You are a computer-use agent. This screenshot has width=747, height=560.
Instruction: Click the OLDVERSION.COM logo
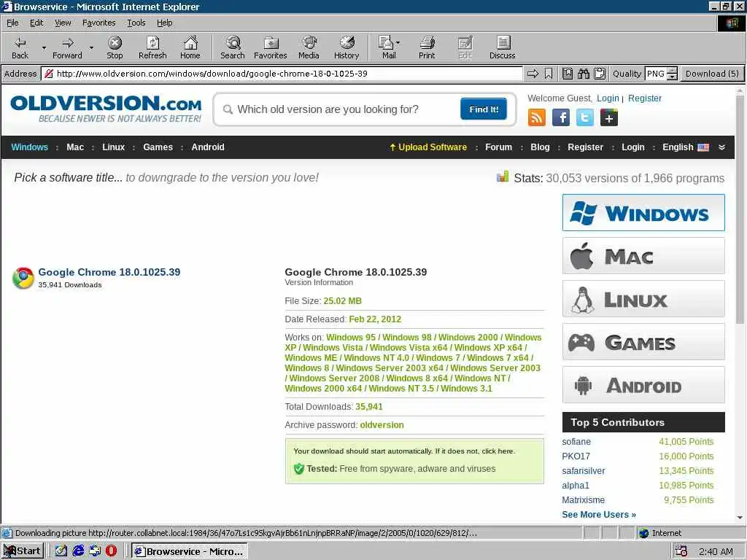tap(106, 109)
